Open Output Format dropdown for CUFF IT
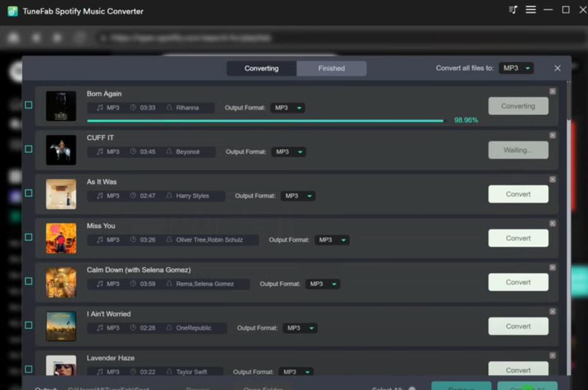Viewport: 588px width, 390px height. click(x=289, y=152)
